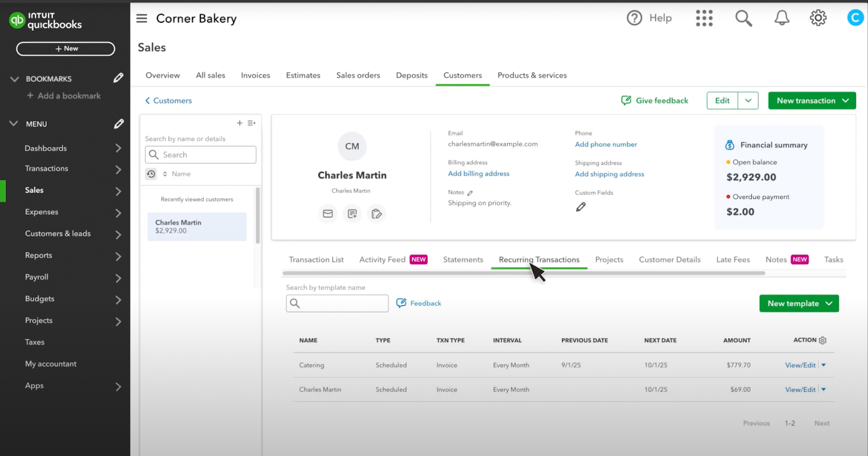Open the Help question mark icon
The height and width of the screenshot is (456, 868).
click(634, 18)
